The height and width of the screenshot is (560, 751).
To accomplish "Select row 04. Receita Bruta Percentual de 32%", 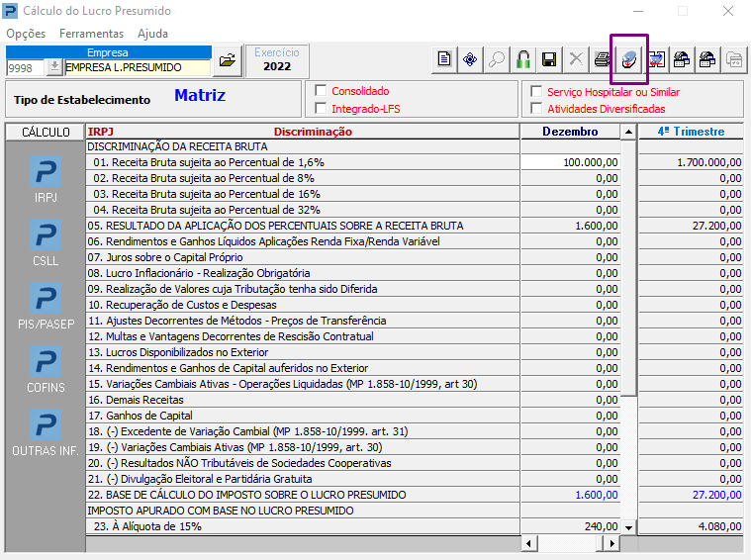I will click(303, 210).
